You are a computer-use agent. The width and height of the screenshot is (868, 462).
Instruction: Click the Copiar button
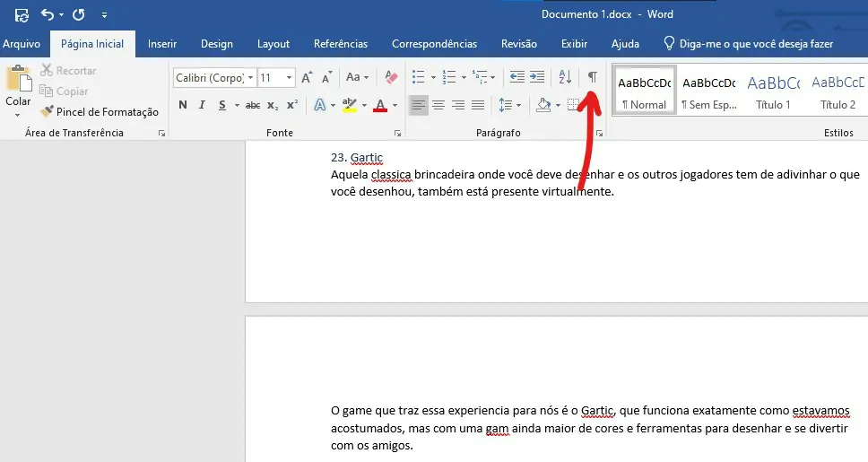65,91
